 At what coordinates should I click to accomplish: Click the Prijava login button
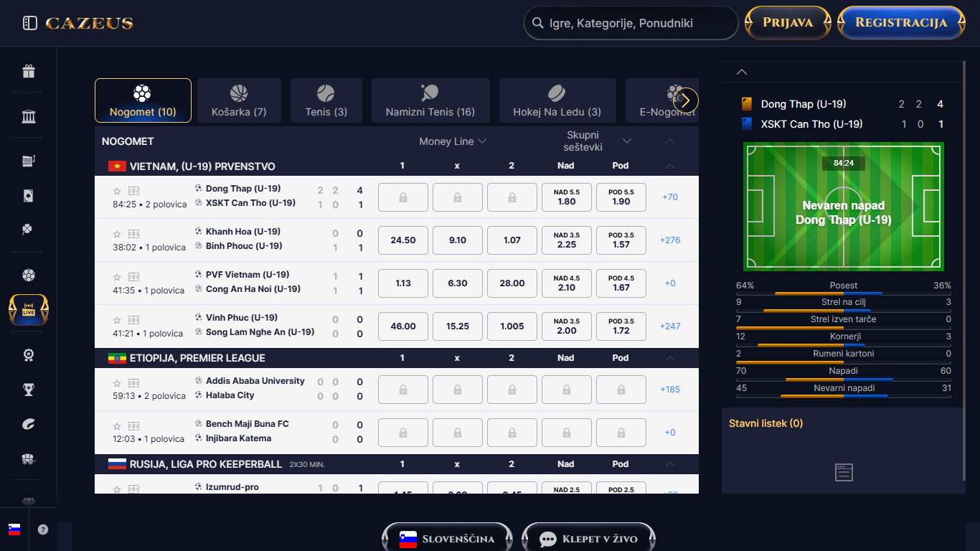[788, 22]
